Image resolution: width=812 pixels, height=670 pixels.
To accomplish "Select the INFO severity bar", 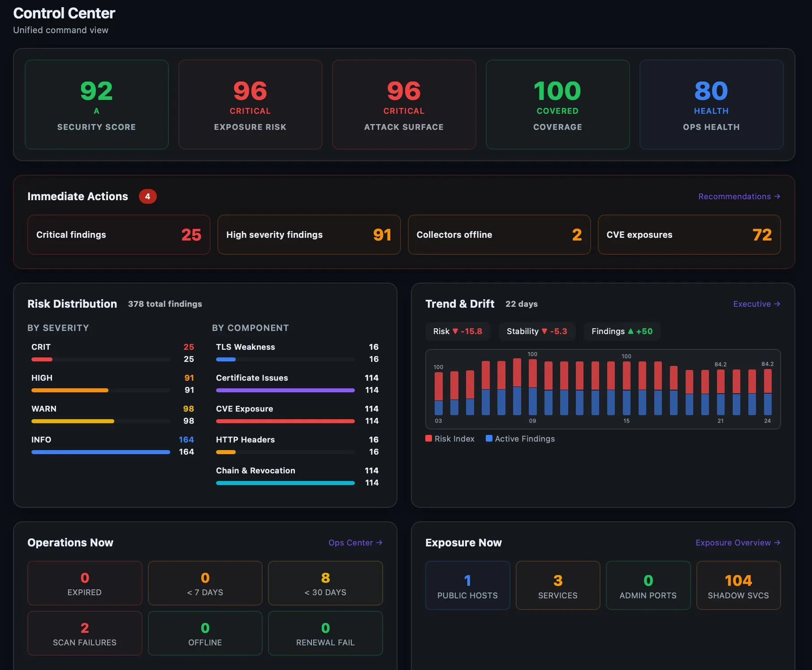I will point(101,452).
